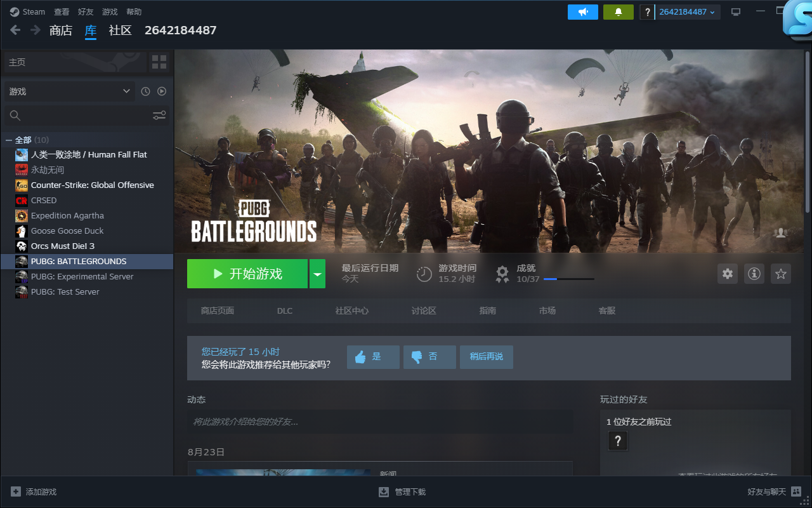Click the 稍后再说 button
812x508 pixels.
tap(486, 357)
